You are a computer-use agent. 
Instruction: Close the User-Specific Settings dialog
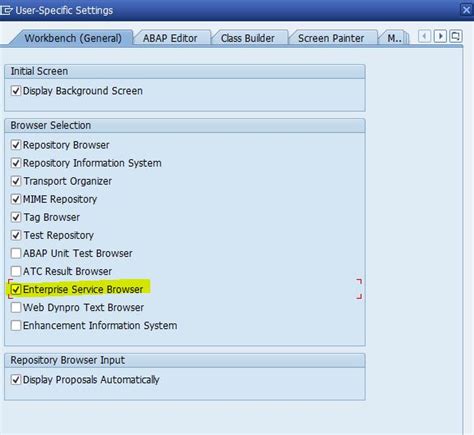[467, 10]
